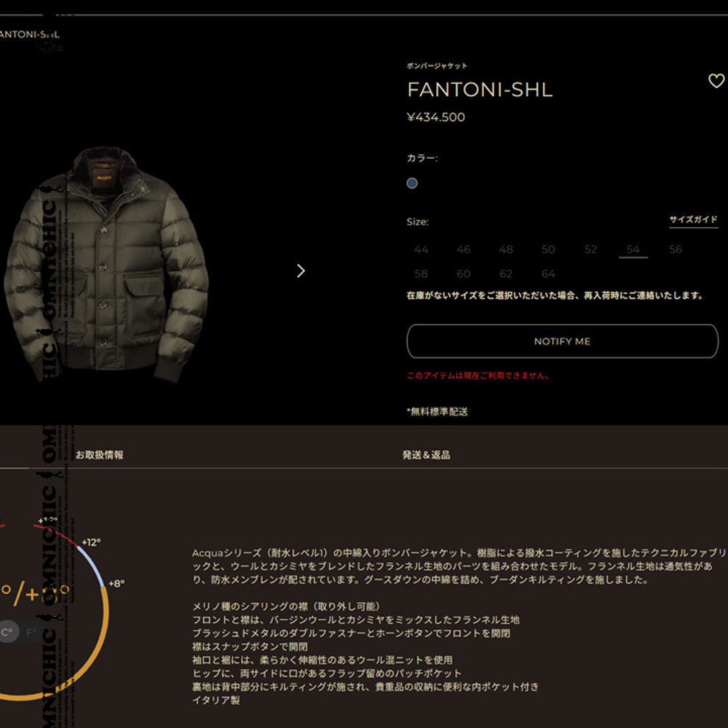Image resolution: width=728 pixels, height=728 pixels.
Task: Choose size 58
Action: 421,274
